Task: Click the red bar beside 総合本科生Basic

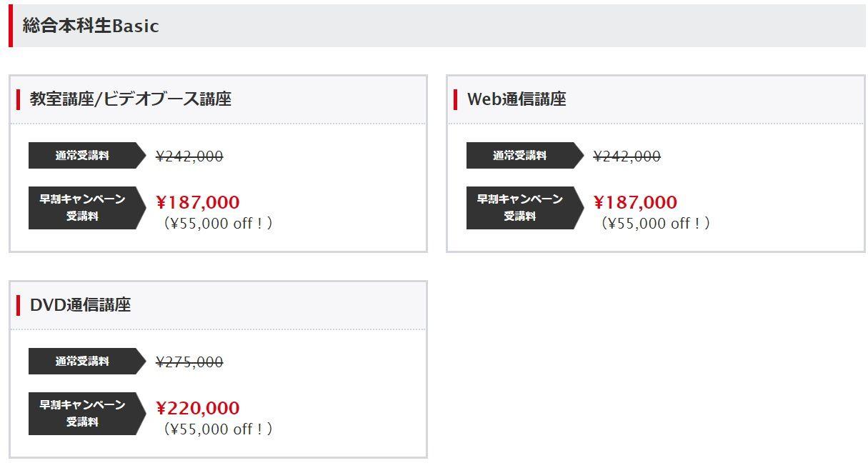Action: 11,26
